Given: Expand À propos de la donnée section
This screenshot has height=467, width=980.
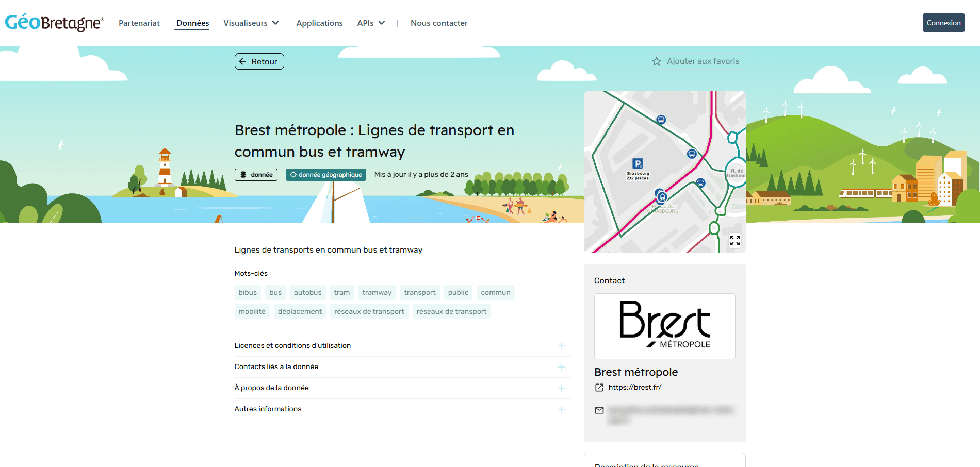Looking at the screenshot, I should pos(402,388).
